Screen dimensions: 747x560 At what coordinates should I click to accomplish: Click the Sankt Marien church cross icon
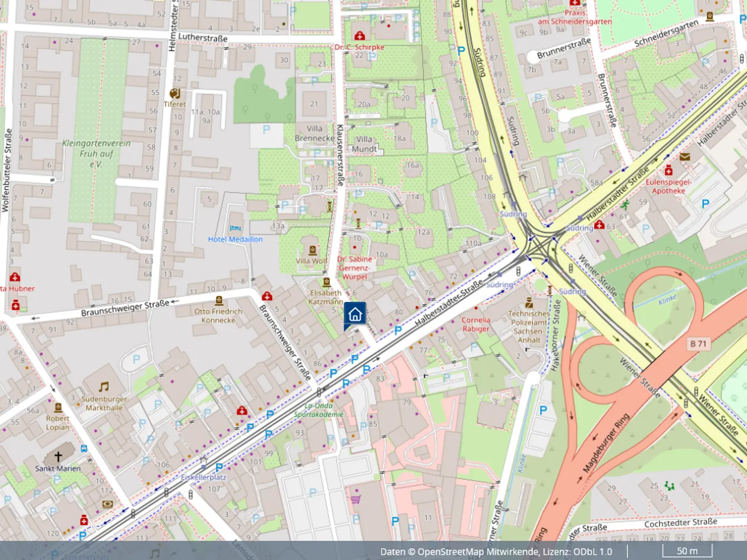click(58, 456)
